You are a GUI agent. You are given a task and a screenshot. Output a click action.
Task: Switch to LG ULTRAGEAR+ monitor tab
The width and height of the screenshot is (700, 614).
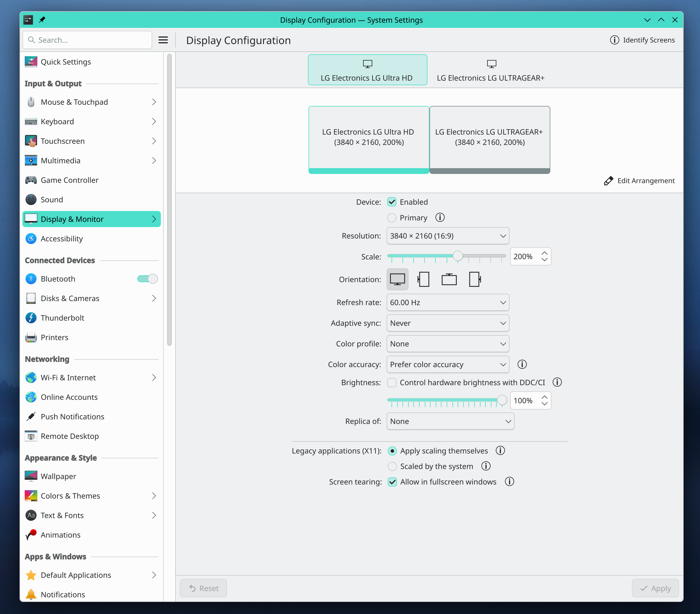coord(490,70)
